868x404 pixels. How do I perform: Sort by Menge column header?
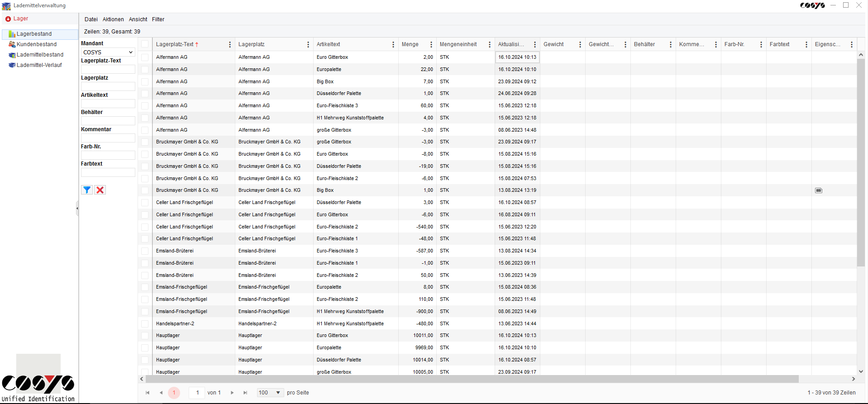point(410,44)
